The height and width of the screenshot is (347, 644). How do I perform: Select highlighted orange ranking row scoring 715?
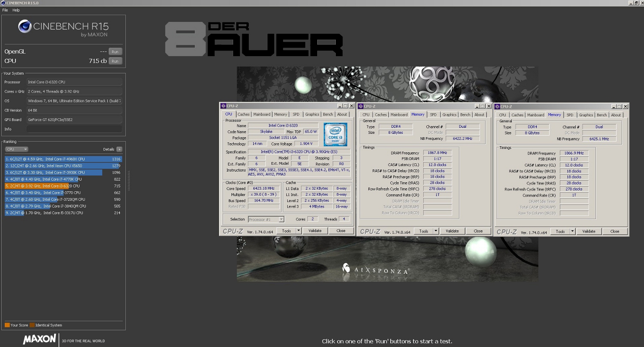tap(64, 186)
